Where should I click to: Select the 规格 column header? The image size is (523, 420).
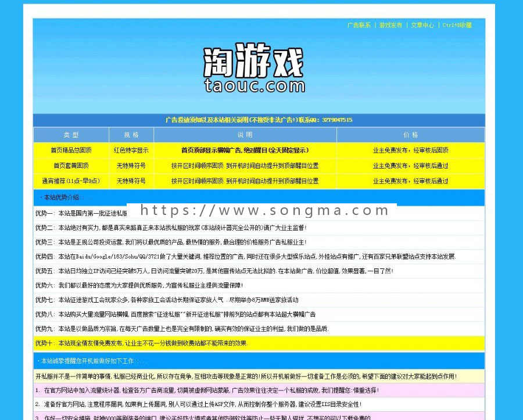pos(131,135)
